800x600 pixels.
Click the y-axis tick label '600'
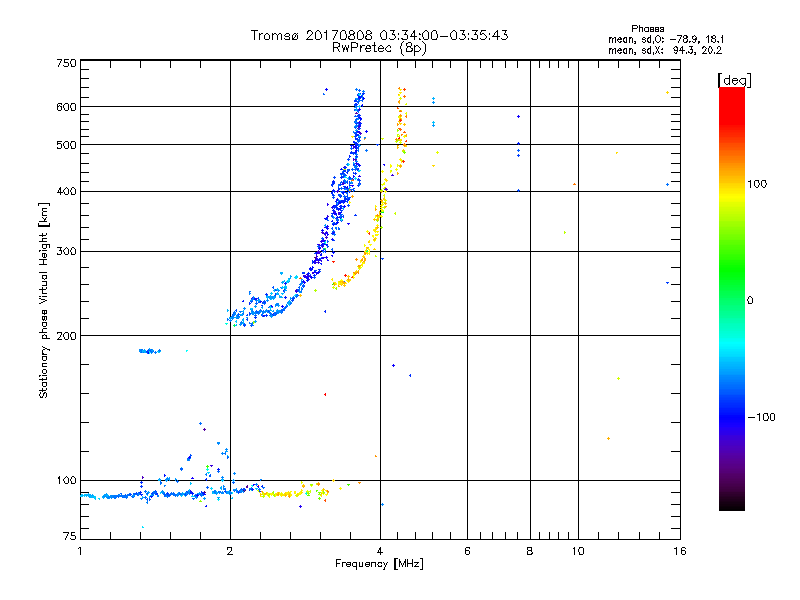(66, 107)
